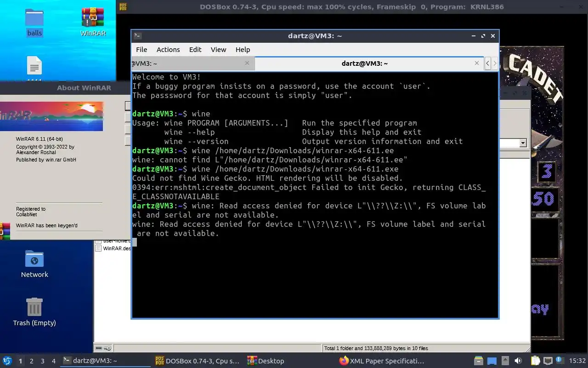Screen dimensions: 588x368
Task: Click the clock showing 15:32
Action: [577, 361]
